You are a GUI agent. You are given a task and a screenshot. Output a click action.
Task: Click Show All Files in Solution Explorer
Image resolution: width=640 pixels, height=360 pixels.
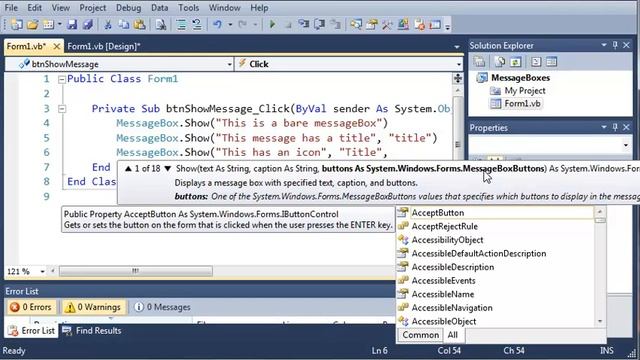pos(500,62)
